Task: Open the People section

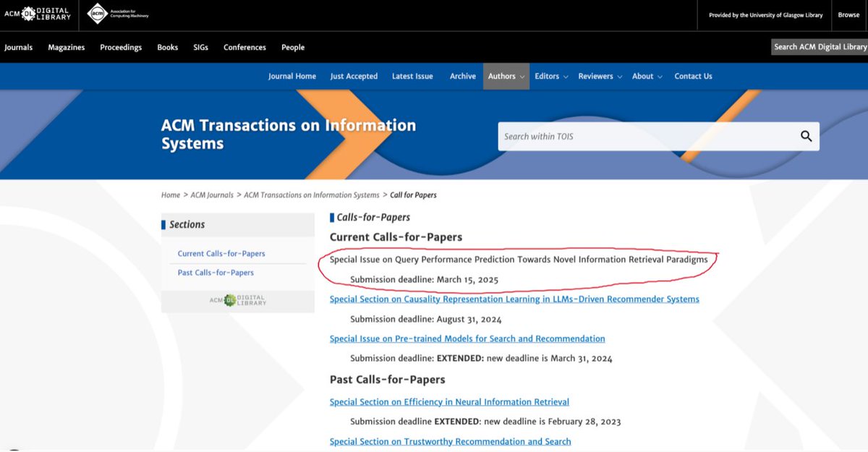Action: pos(293,48)
